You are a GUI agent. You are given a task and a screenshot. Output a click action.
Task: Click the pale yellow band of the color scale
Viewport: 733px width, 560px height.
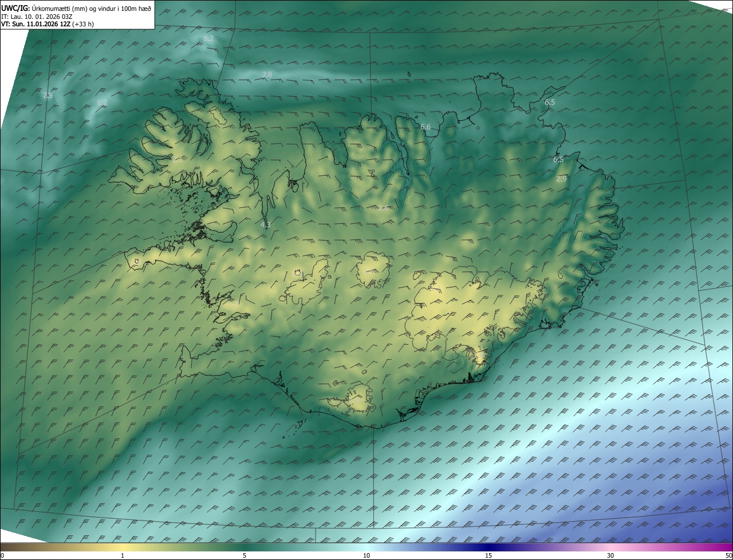[123, 547]
